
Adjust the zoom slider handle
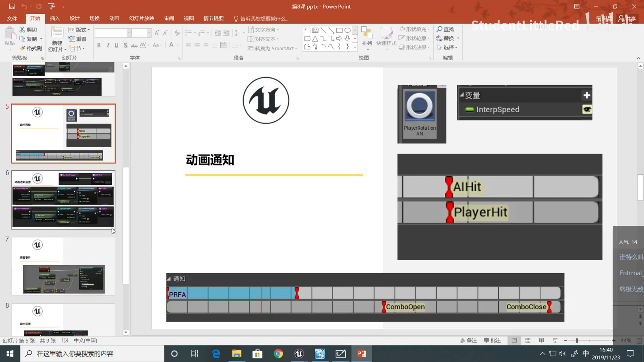coord(577,341)
